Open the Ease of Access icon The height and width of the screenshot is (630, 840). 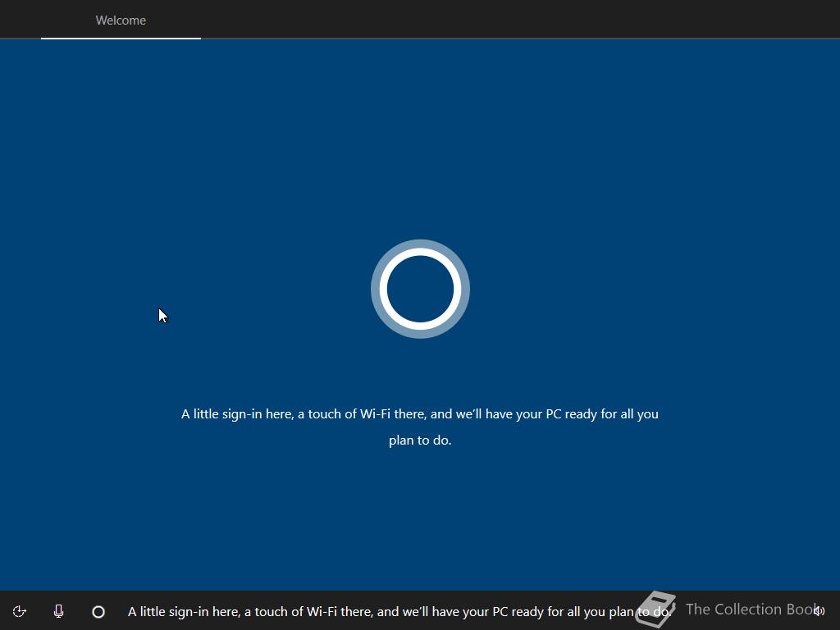pos(20,611)
